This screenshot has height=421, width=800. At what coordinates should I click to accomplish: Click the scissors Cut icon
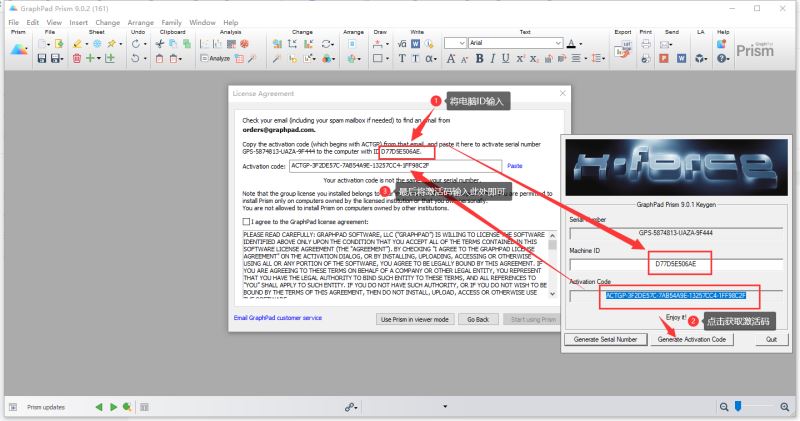pos(160,44)
